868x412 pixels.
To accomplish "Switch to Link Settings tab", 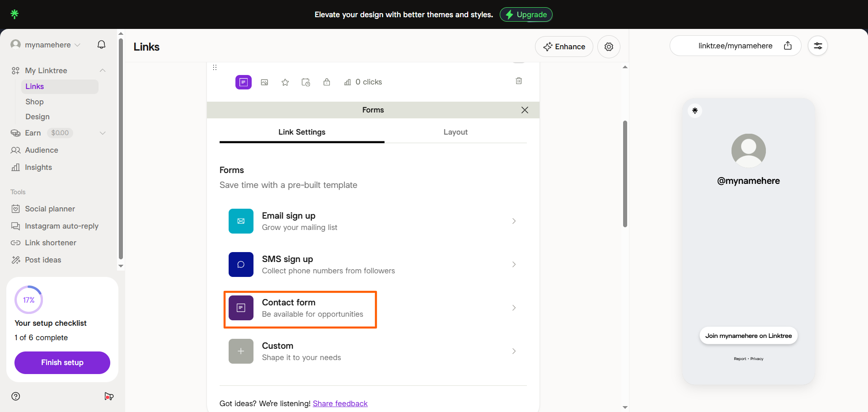I will coord(302,132).
